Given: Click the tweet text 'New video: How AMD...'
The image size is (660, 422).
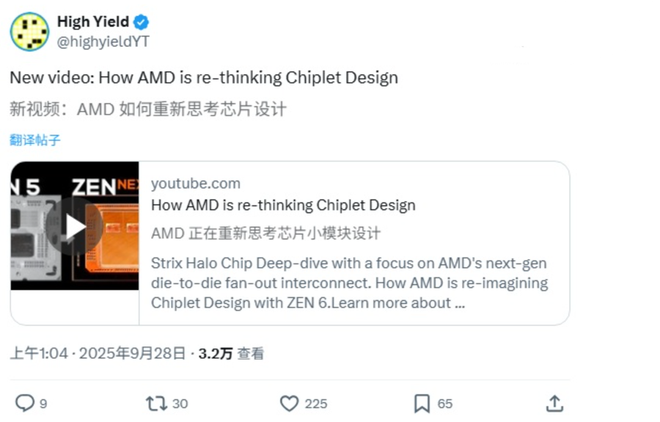Looking at the screenshot, I should point(204,78).
